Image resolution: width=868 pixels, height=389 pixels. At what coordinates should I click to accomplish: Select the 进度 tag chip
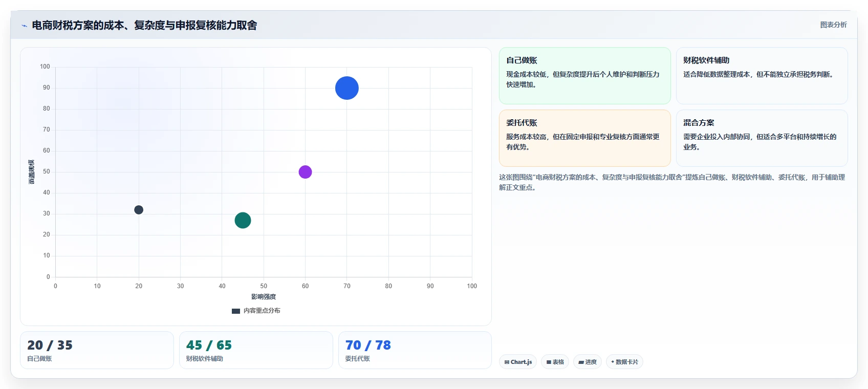[x=588, y=362]
